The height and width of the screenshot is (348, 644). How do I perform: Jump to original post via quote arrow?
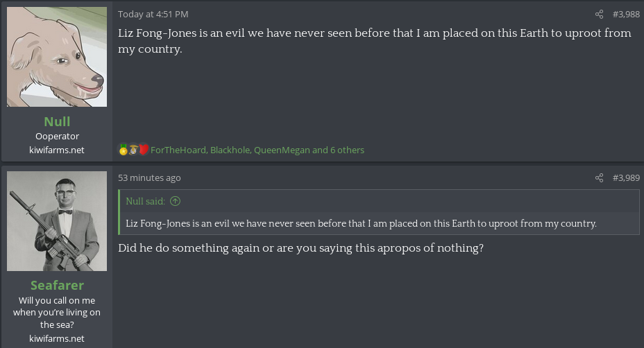click(176, 202)
